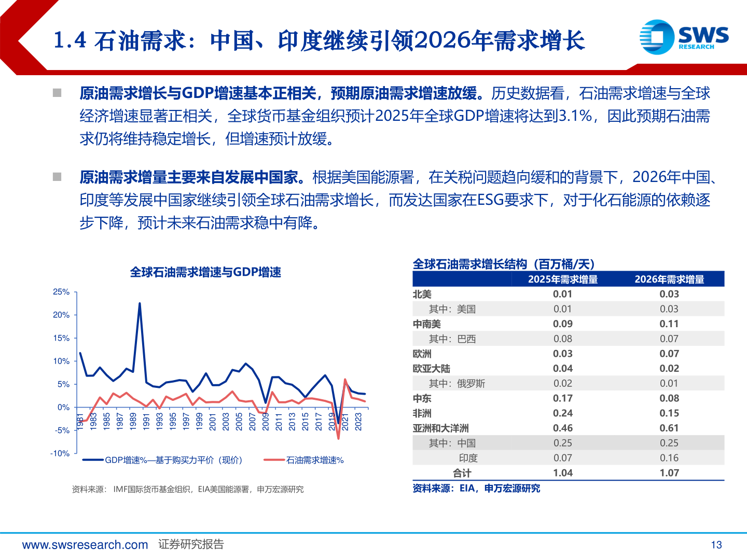747x560 pixels.
Task: Select the 石油需求增速 red legend line marker
Action: tap(273, 459)
